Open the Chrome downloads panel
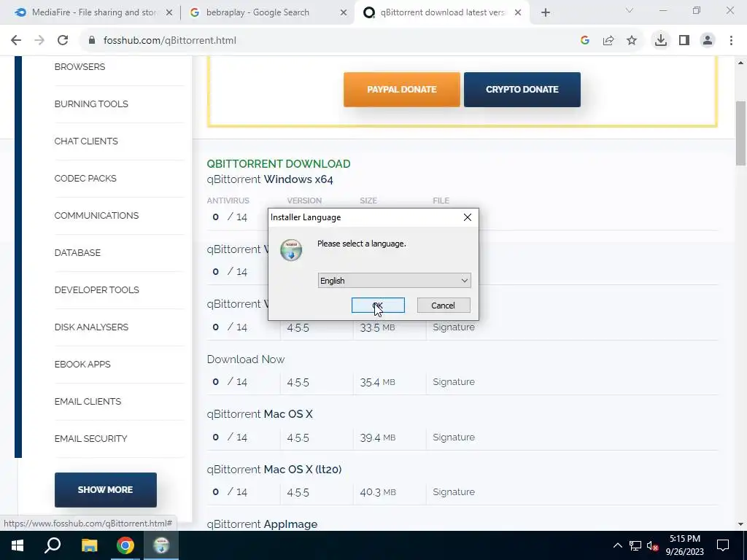Image resolution: width=747 pixels, height=560 pixels. (661, 41)
